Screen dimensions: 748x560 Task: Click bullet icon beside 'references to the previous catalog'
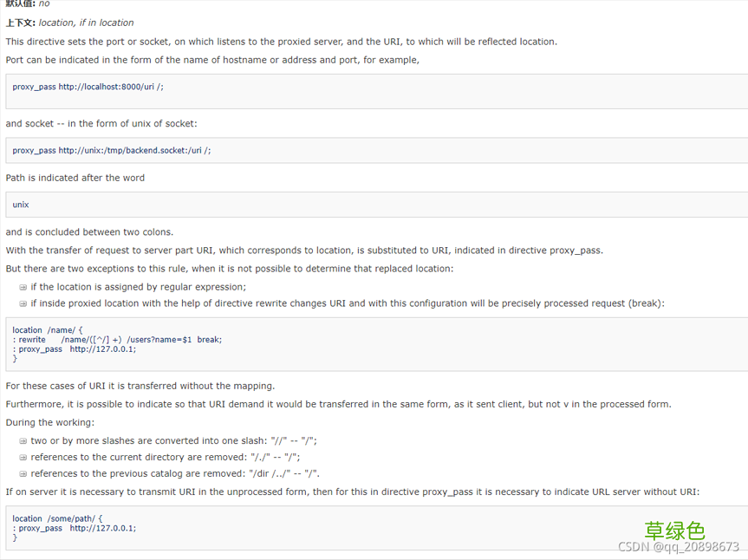point(23,473)
